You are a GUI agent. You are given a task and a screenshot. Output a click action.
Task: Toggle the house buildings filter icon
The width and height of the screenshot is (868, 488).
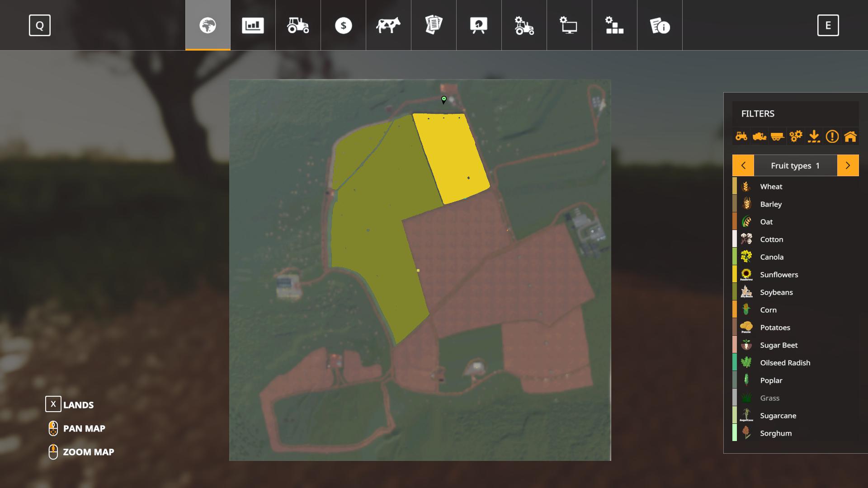click(x=850, y=136)
